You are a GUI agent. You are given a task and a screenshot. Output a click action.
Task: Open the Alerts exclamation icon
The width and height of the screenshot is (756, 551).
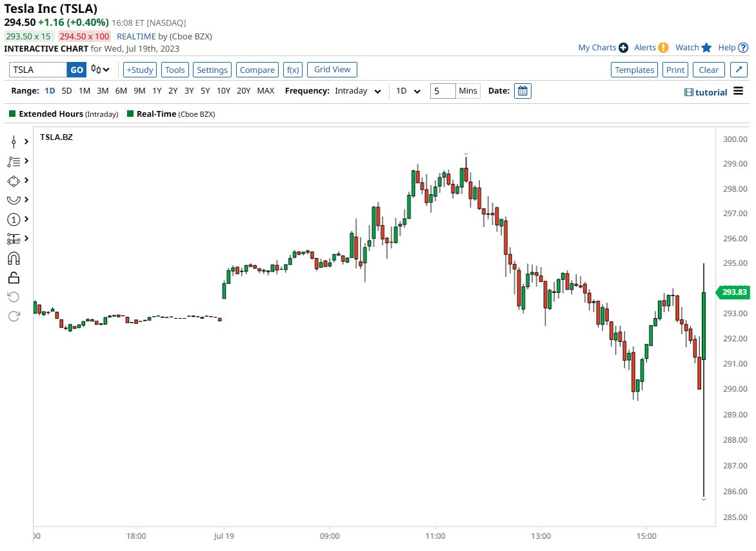coord(663,48)
